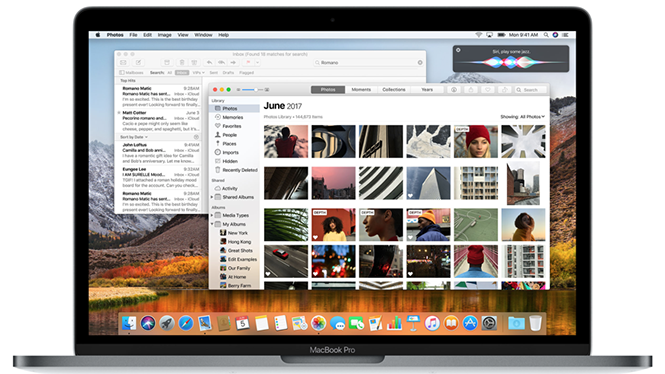Open iTunes from the Dock
The height and width of the screenshot is (374, 665).
[432, 324]
